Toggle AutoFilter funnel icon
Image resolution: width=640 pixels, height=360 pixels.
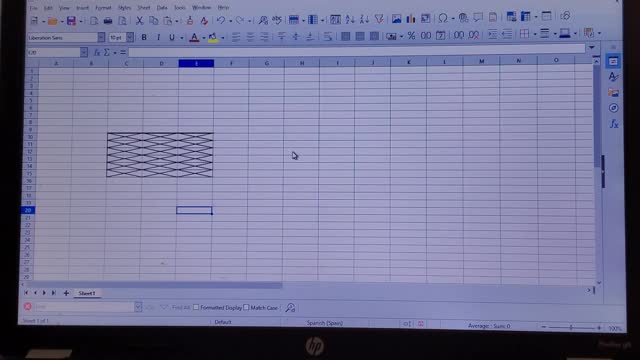pyautogui.click(x=379, y=19)
